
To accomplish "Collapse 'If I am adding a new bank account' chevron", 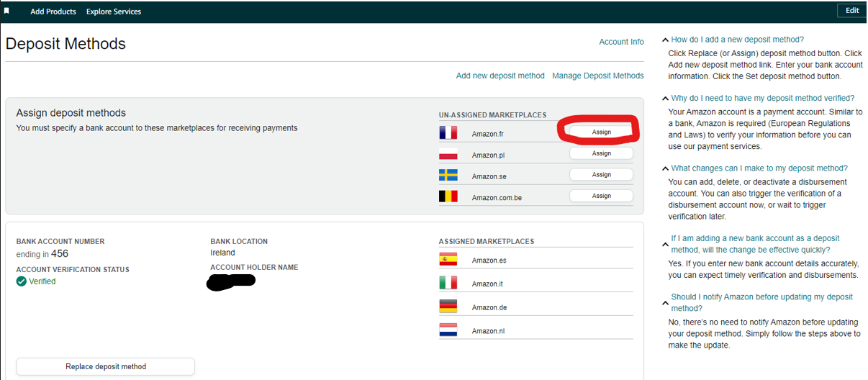I will coord(665,245).
